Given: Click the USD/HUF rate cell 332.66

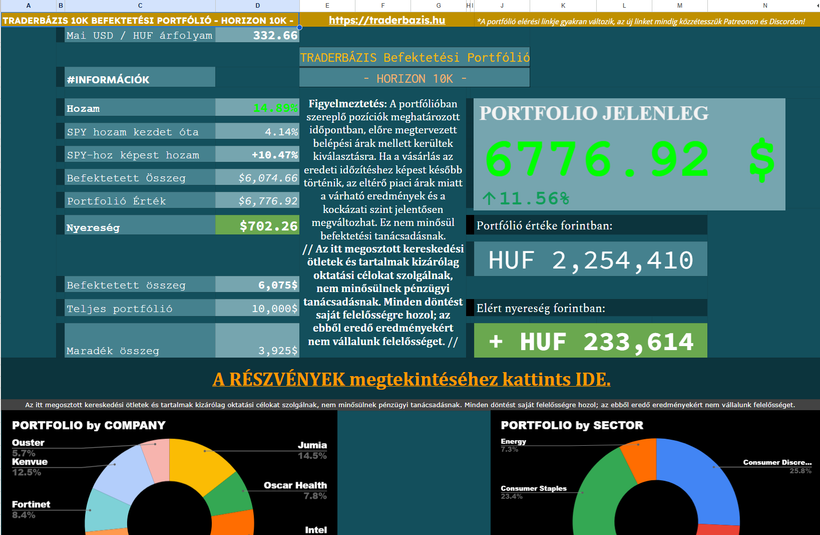Looking at the screenshot, I should 257,35.
